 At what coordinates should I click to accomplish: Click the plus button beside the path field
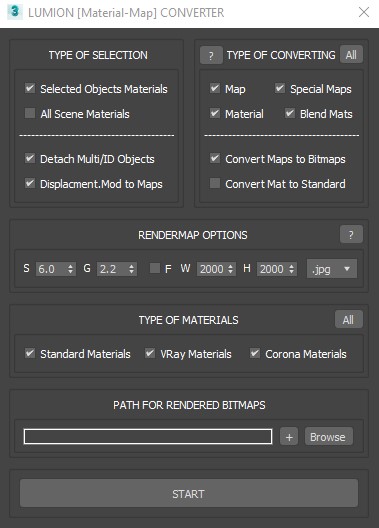pyautogui.click(x=289, y=436)
